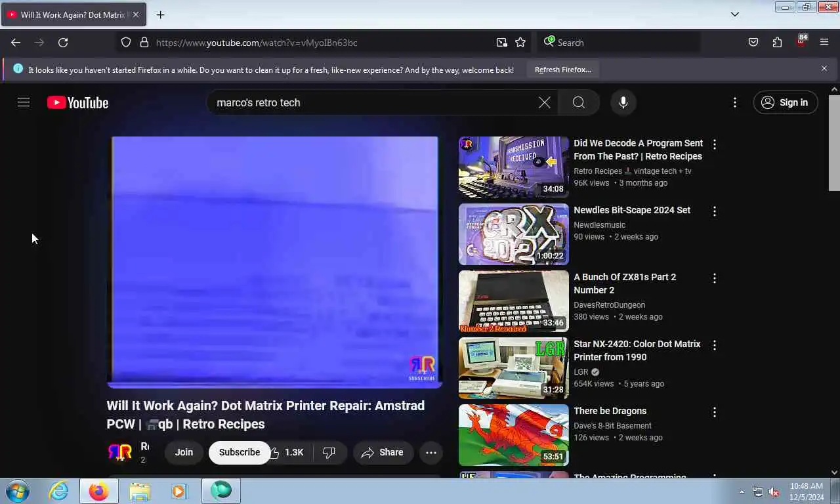The width and height of the screenshot is (840, 504).
Task: Open Windows Media Player on taskbar
Action: click(x=179, y=491)
